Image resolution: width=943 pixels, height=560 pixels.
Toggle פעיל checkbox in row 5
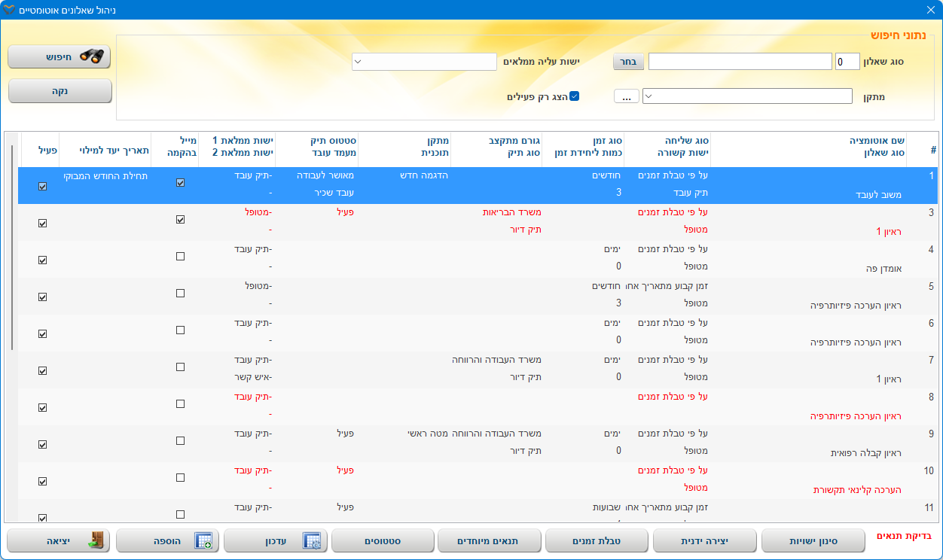(x=42, y=297)
